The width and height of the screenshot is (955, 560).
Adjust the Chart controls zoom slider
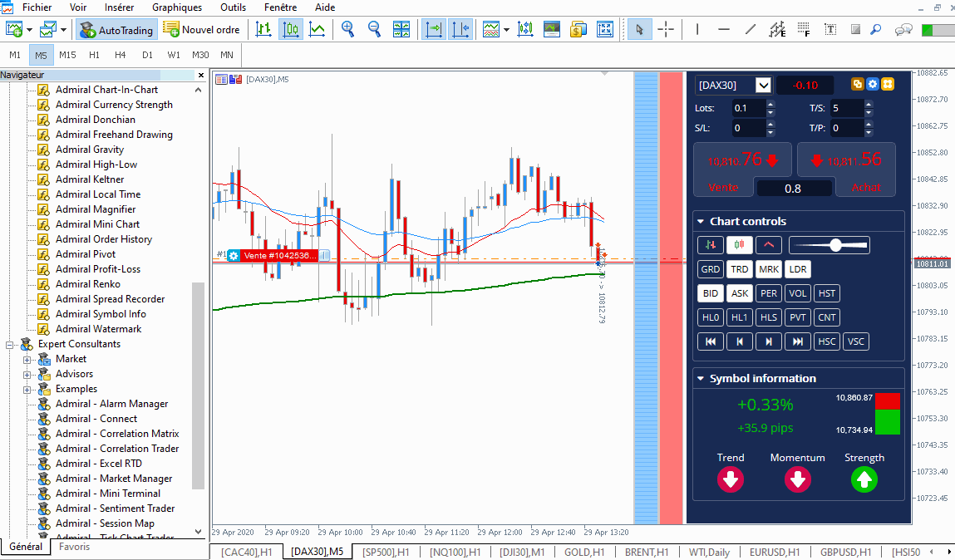[834, 245]
